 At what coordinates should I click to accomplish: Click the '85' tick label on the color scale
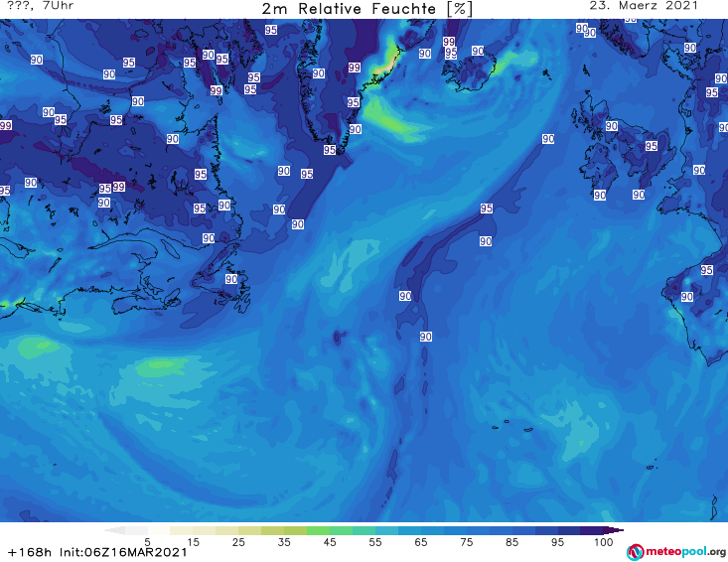point(511,541)
